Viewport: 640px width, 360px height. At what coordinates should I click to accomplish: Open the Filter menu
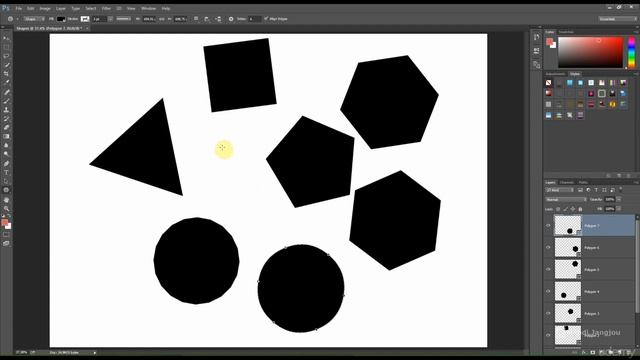(x=106, y=8)
